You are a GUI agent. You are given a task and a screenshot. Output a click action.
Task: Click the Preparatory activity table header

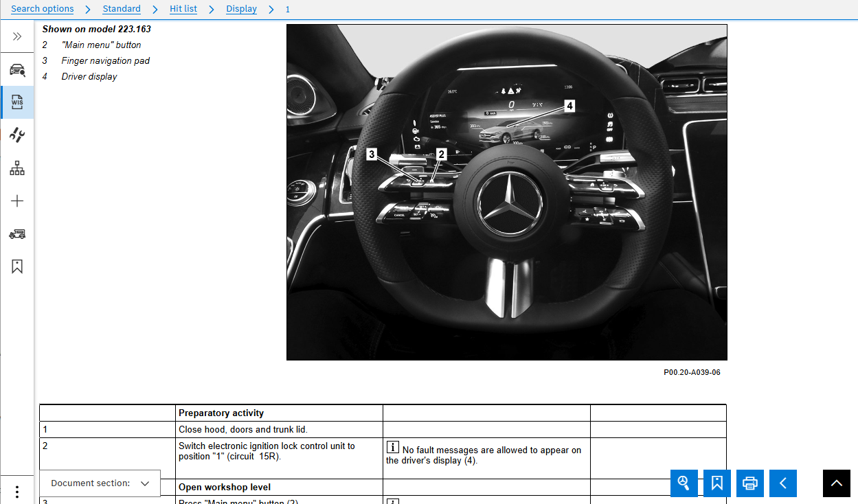click(x=280, y=413)
